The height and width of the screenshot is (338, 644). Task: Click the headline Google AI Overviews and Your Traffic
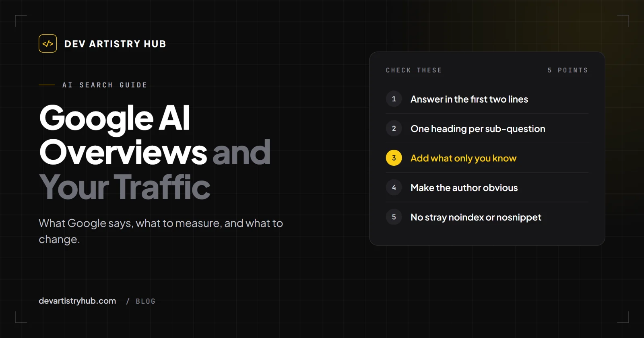155,152
